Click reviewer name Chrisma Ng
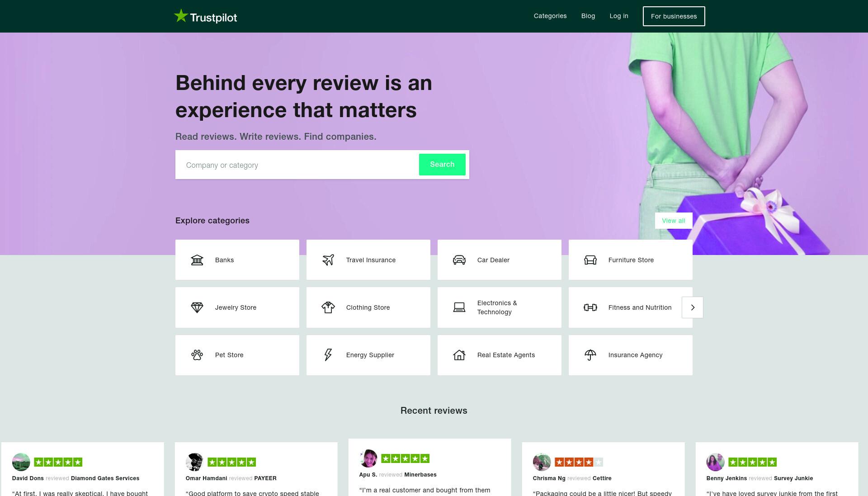This screenshot has height=496, width=868. [549, 478]
